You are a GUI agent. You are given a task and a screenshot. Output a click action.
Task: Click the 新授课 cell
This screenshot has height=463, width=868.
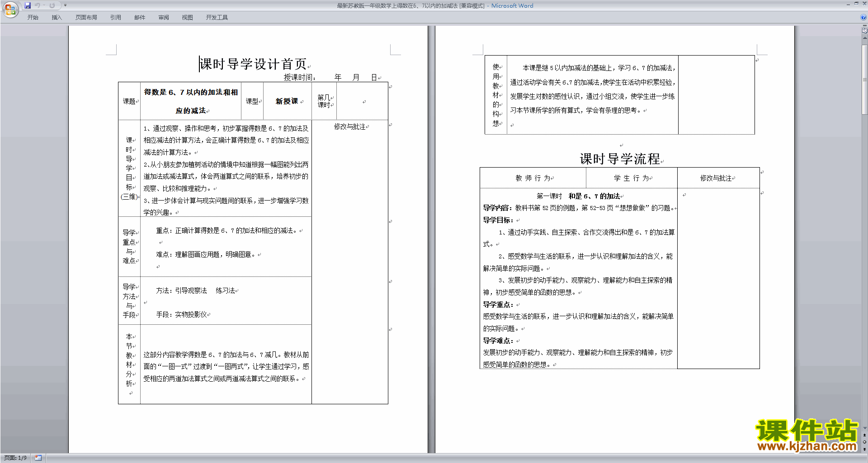click(287, 101)
